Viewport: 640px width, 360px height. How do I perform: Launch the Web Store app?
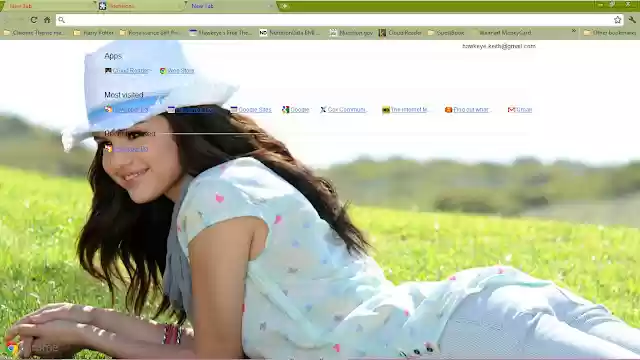[x=177, y=71]
